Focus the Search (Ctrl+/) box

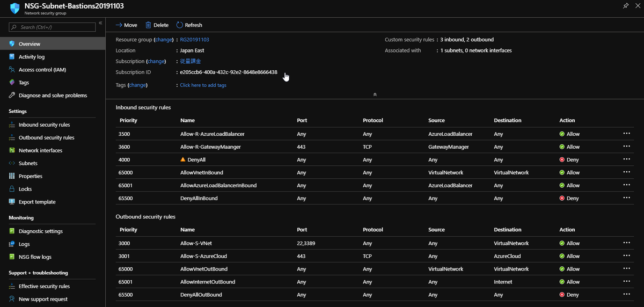[52, 27]
